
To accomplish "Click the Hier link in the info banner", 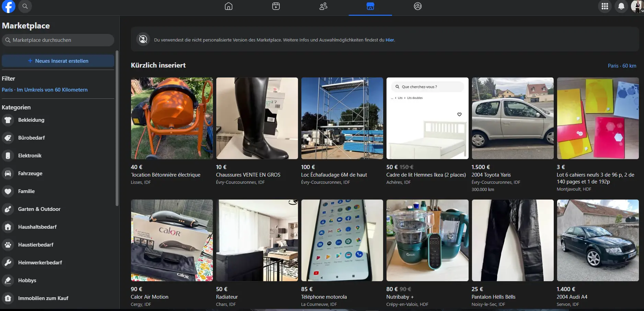I will click(x=390, y=40).
